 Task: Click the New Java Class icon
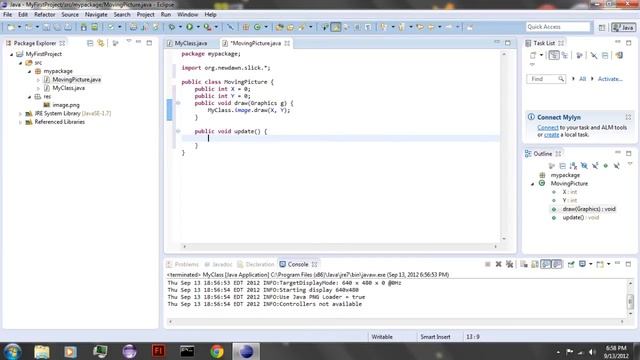click(257, 27)
